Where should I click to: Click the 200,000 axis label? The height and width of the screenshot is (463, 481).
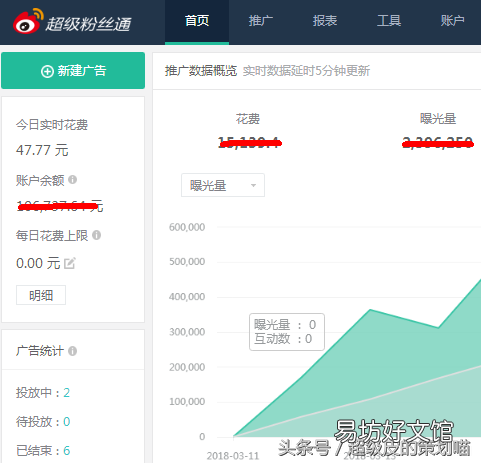pos(187,367)
